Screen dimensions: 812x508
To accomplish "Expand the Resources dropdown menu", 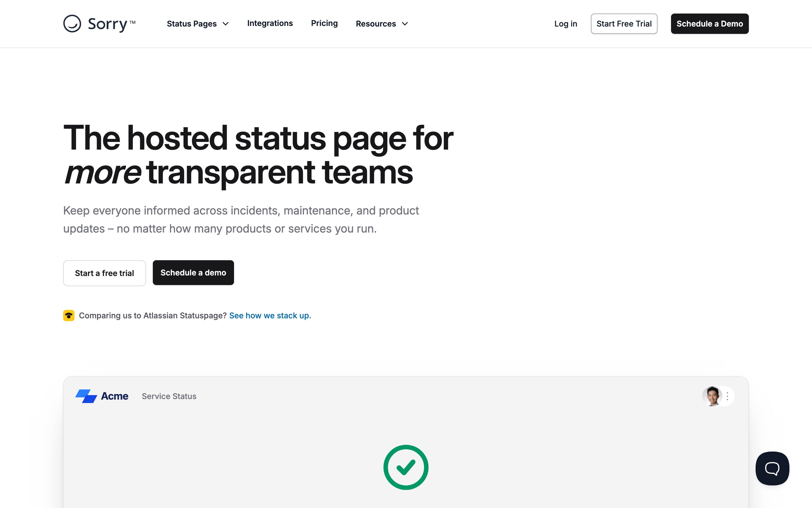I will coord(382,24).
